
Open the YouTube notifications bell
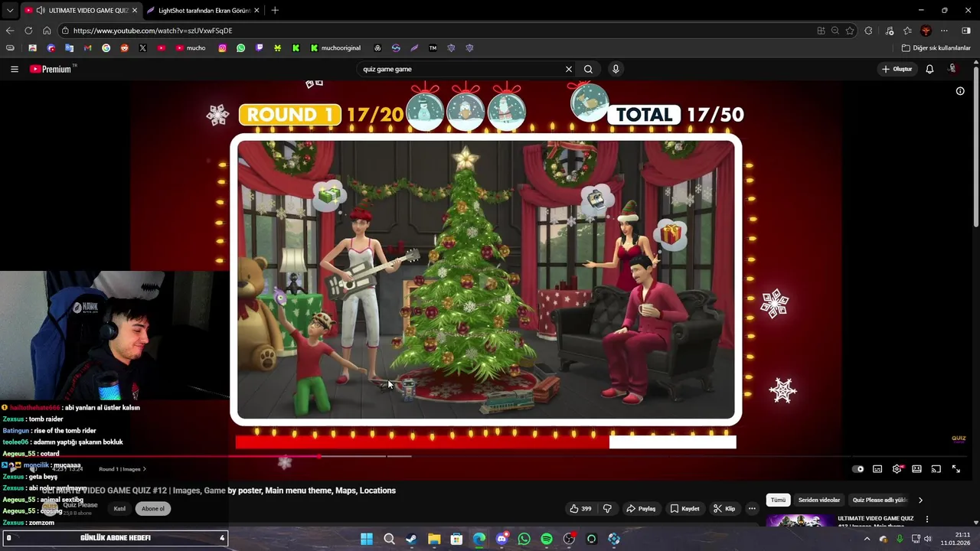coord(929,69)
